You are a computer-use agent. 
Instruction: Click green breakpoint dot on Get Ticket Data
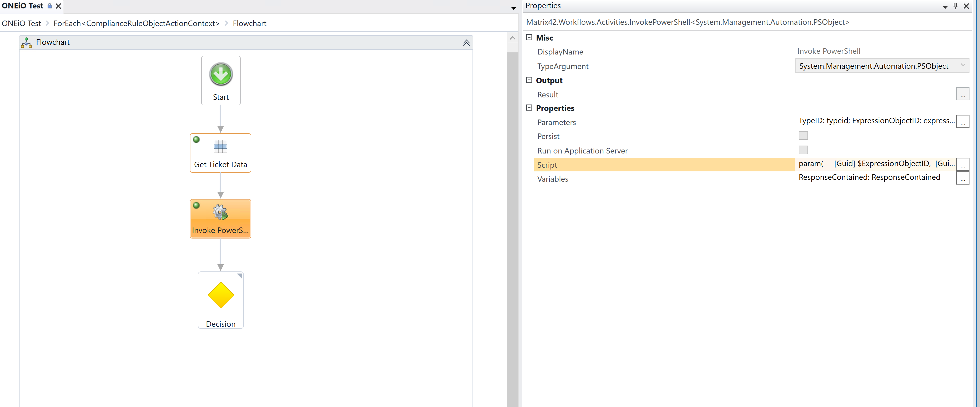[x=196, y=139]
